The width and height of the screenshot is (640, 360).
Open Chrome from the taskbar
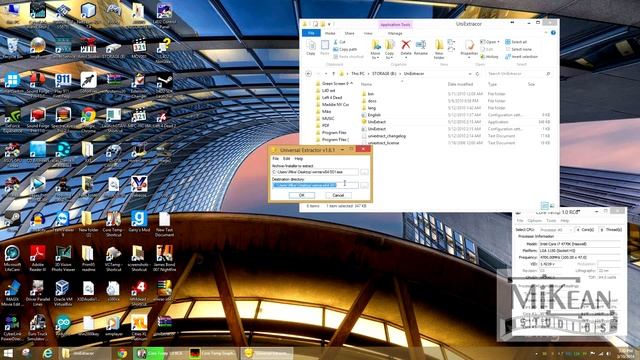[122, 353]
